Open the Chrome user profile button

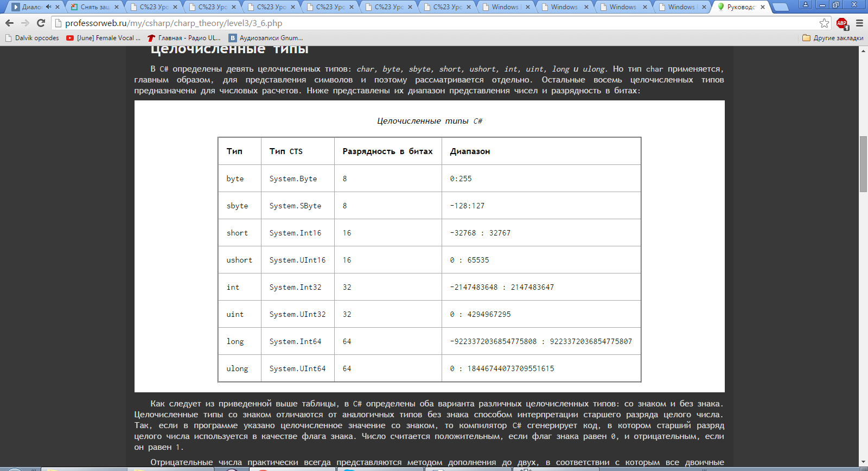806,5
